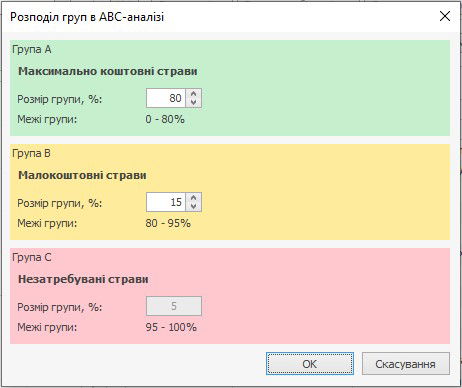Select the Група A panel label
462x388 pixels.
pyautogui.click(x=32, y=49)
